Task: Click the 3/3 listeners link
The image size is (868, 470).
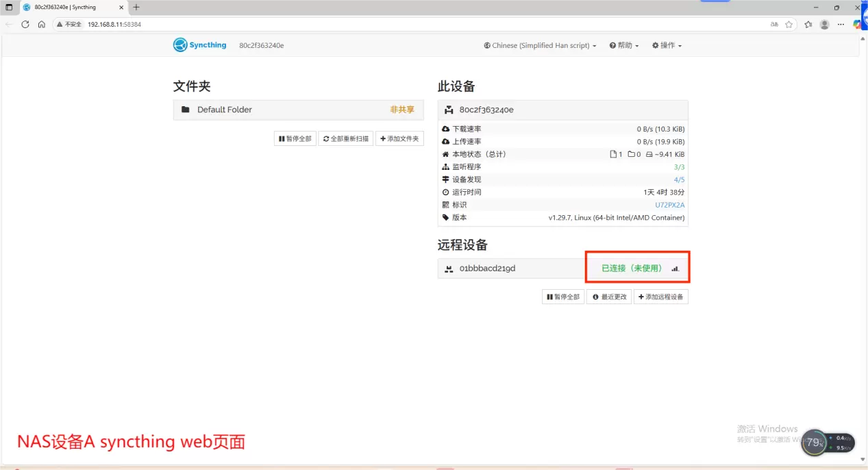Action: pyautogui.click(x=679, y=167)
